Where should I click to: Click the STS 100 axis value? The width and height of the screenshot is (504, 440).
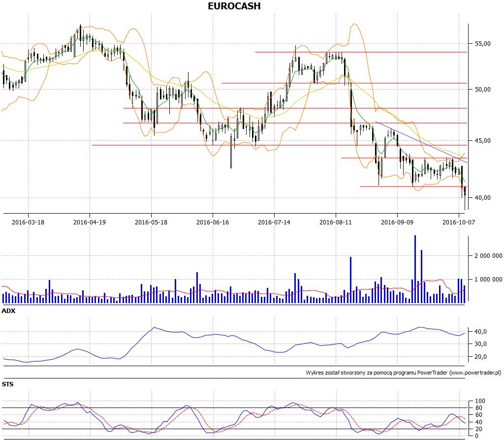pyautogui.click(x=480, y=401)
